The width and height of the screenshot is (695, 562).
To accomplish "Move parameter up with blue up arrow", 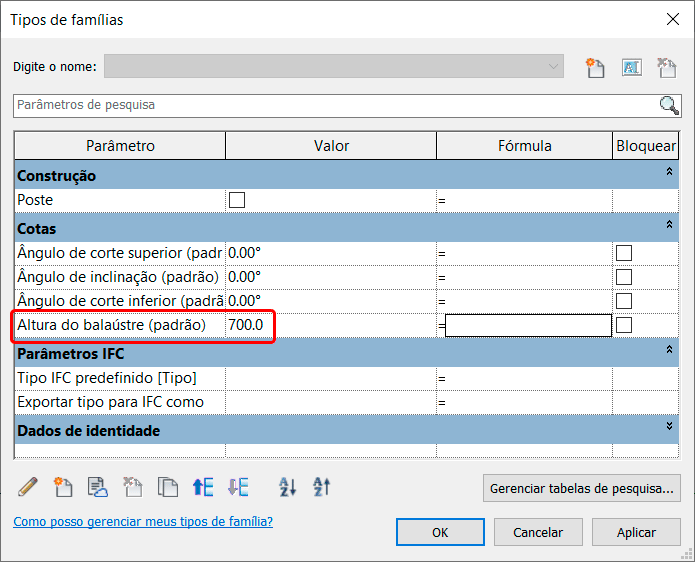I will [203, 487].
